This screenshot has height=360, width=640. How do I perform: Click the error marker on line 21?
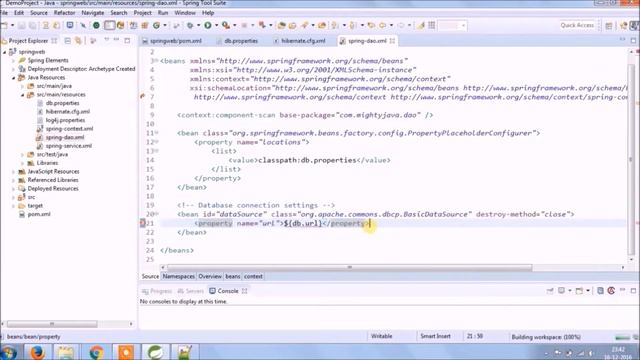142,223
